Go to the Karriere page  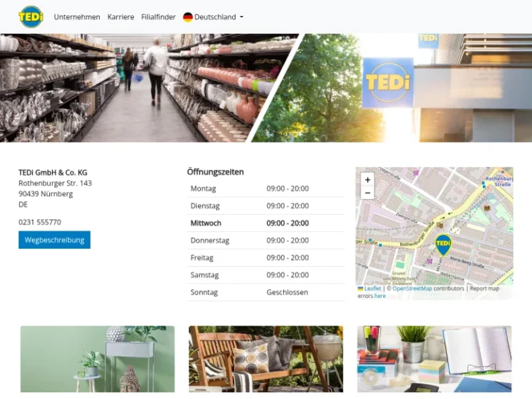(x=121, y=17)
